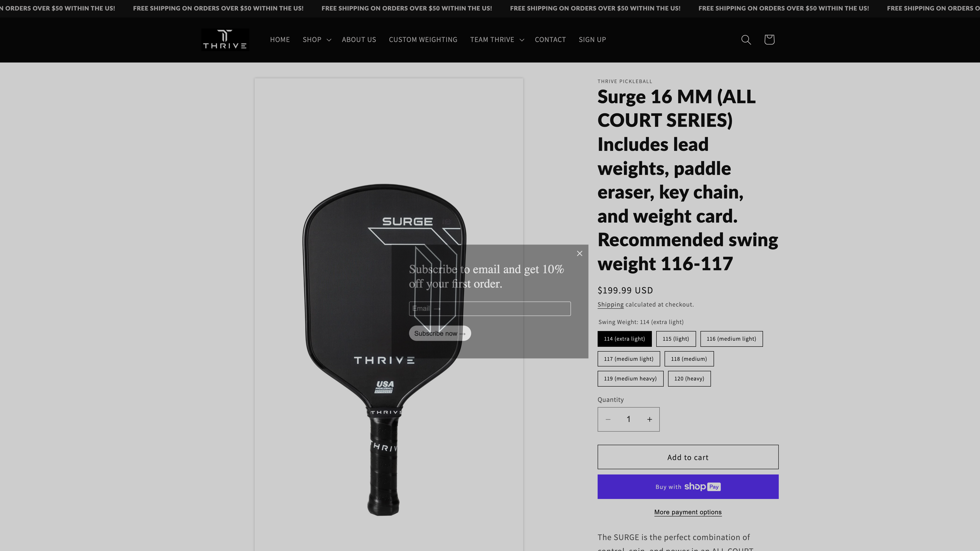The image size is (980, 551).
Task: Open the shopping cart
Action: [769, 40]
